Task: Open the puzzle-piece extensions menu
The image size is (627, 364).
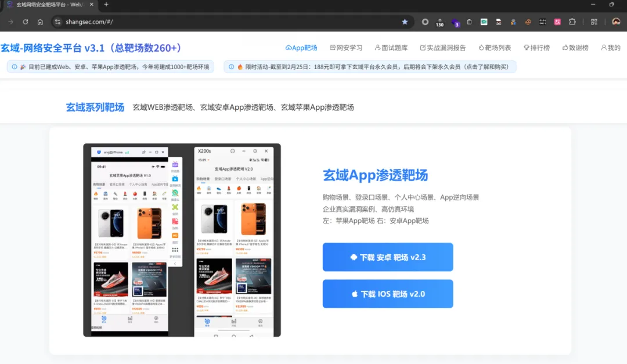Action: tap(572, 22)
